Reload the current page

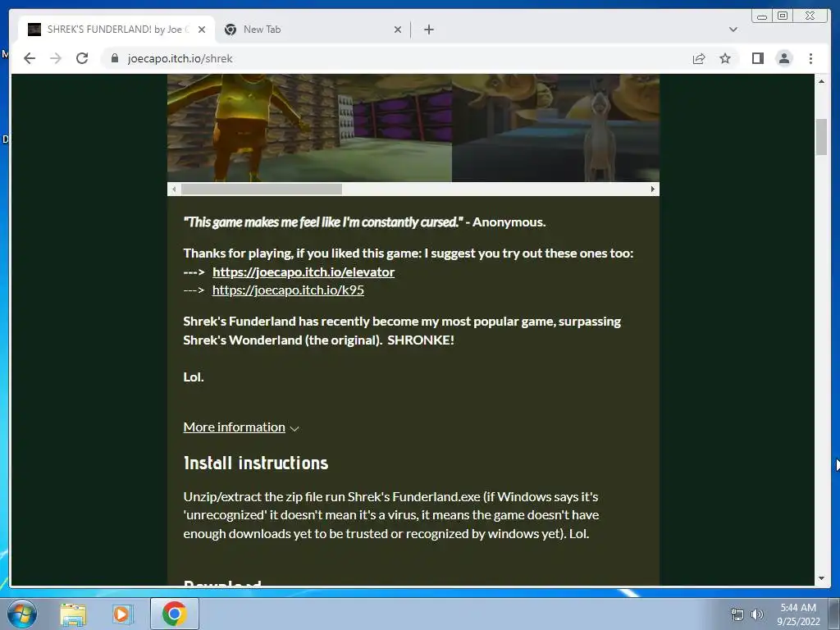82,58
